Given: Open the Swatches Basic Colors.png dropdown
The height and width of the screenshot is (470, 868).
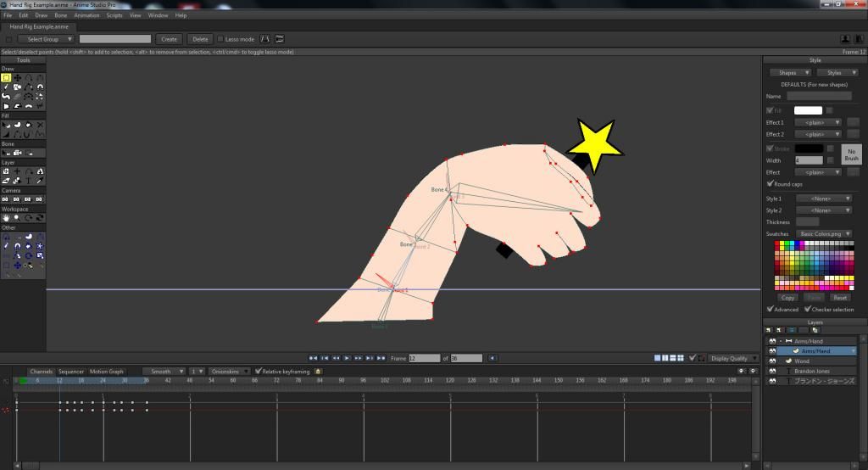Looking at the screenshot, I should (824, 234).
